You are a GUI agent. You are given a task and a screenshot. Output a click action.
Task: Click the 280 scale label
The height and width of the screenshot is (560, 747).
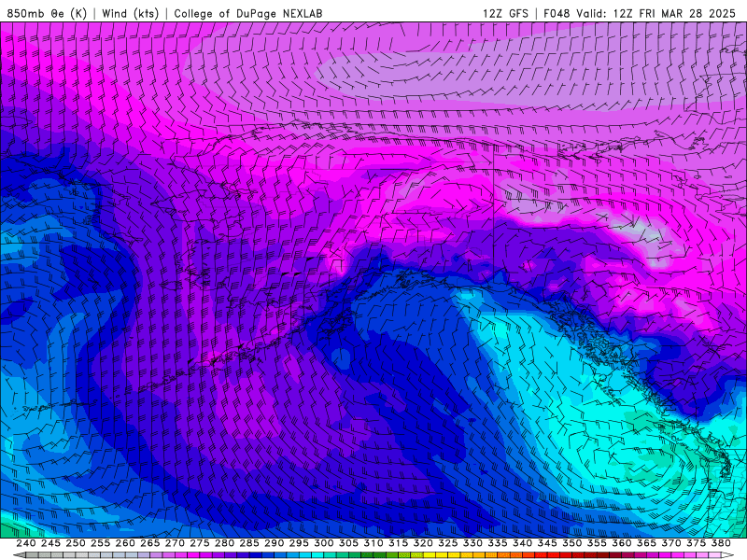224,543
